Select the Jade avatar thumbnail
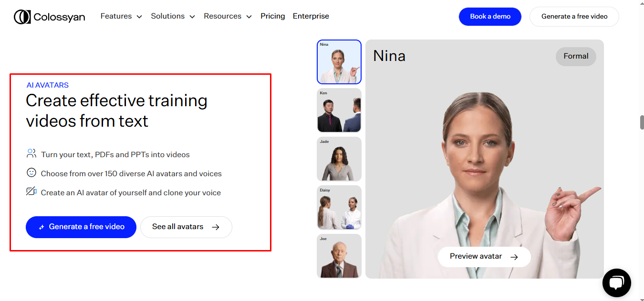644x301 pixels. pyautogui.click(x=339, y=159)
